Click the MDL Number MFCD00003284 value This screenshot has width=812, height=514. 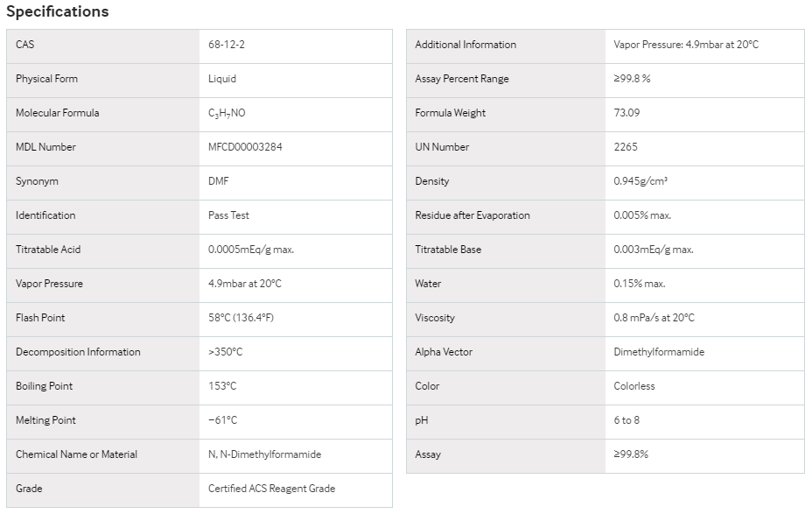pos(245,147)
